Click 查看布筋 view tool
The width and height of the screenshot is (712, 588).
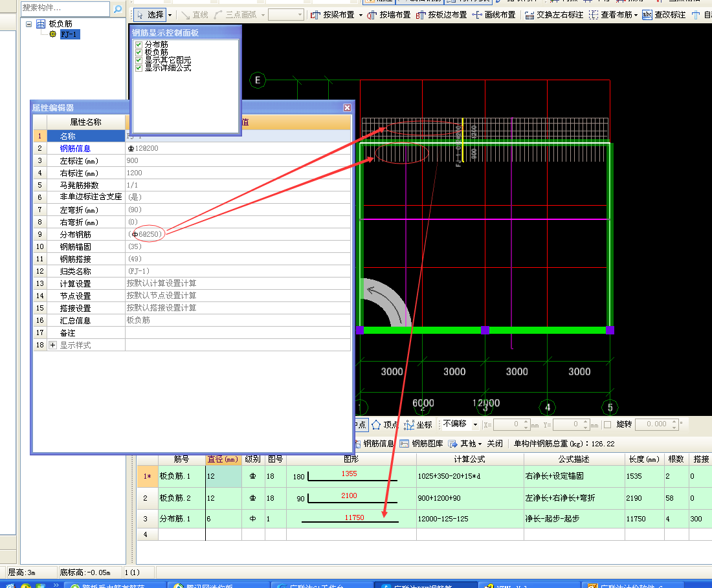coord(611,15)
